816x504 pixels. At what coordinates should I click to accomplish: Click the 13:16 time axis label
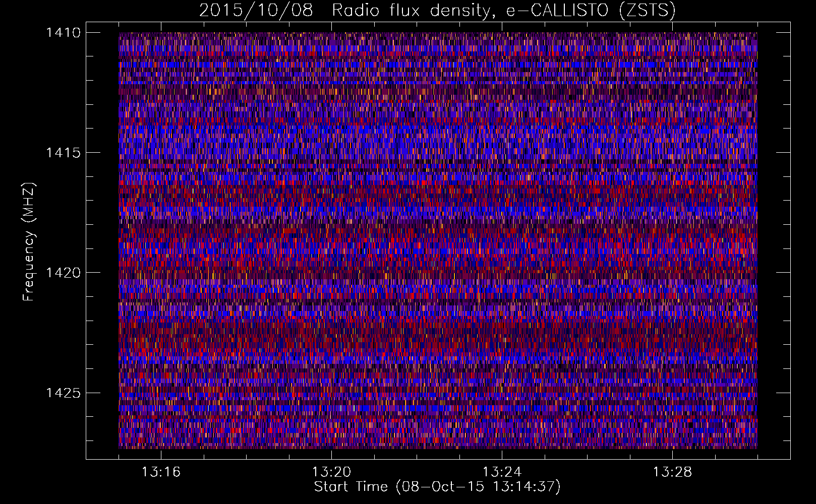161,472
